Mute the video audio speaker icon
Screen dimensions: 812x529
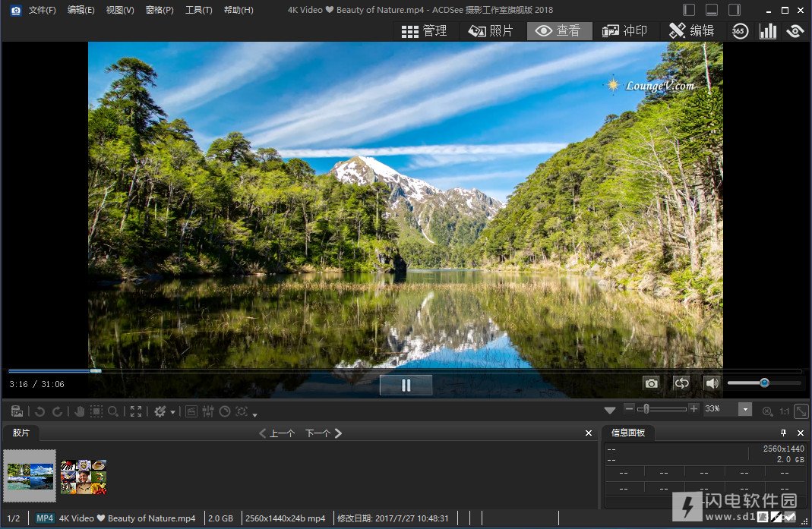711,383
